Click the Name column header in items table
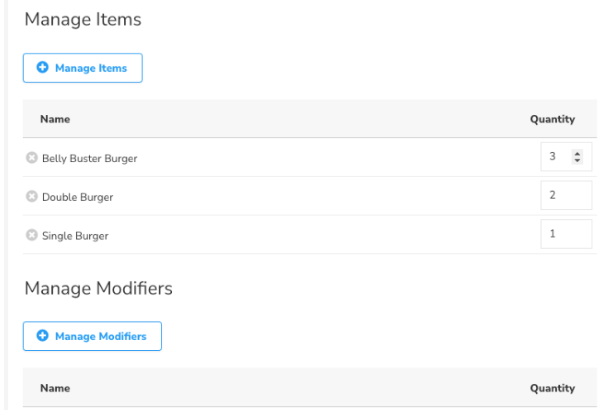Screen dimensions: 607x410 click(x=55, y=119)
